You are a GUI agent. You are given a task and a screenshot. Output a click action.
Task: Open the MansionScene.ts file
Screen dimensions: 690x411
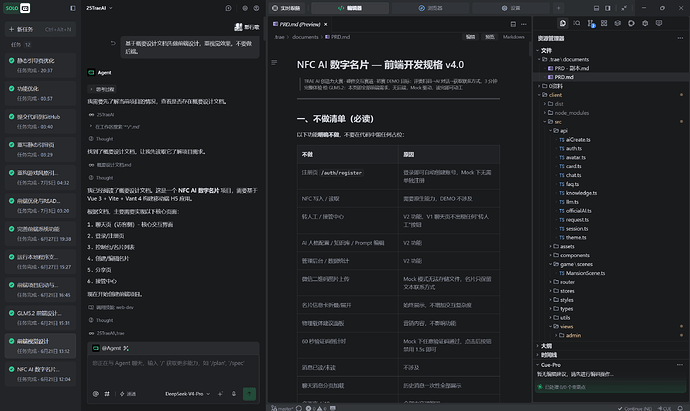(x=585, y=273)
